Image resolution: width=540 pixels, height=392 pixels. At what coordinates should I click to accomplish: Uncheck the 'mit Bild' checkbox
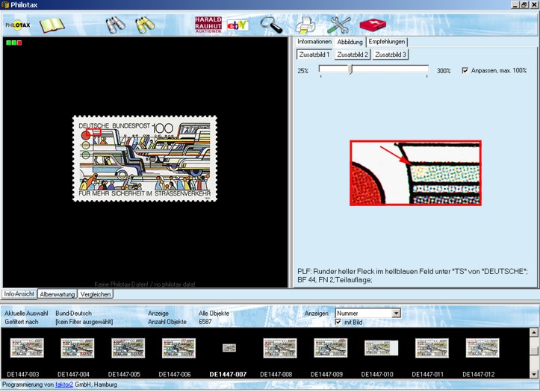click(339, 322)
